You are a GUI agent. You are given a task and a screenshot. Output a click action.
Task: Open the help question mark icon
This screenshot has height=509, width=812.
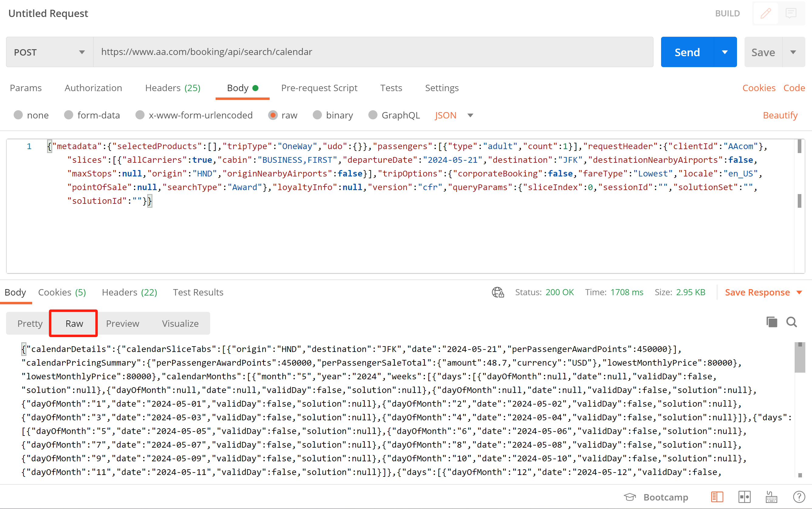pos(799,497)
